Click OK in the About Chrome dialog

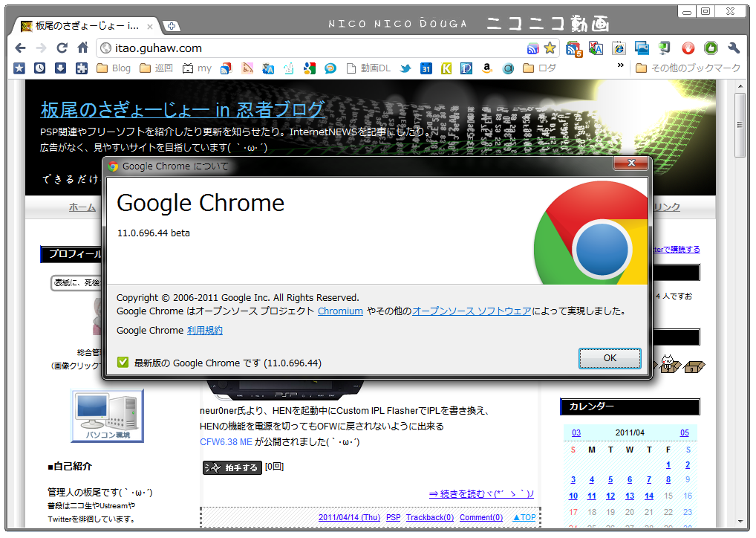coord(610,358)
